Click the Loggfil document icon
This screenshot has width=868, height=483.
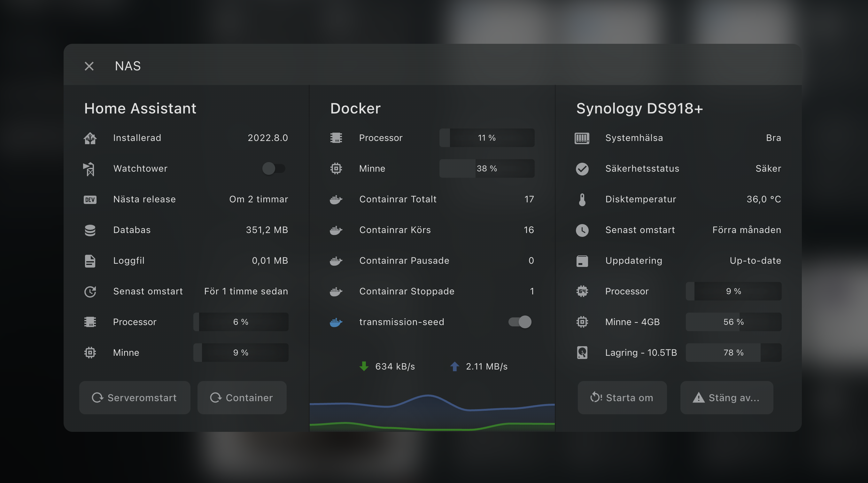(90, 261)
